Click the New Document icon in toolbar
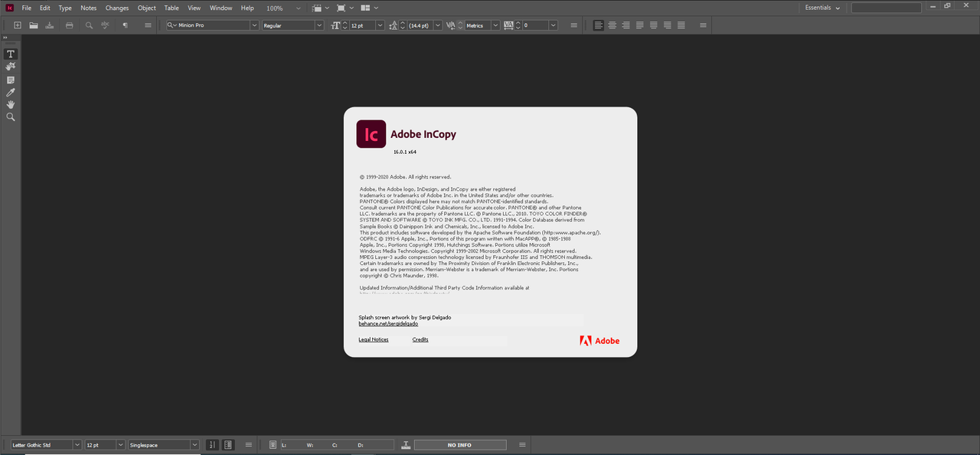Screen dimensions: 980x455 [18, 25]
